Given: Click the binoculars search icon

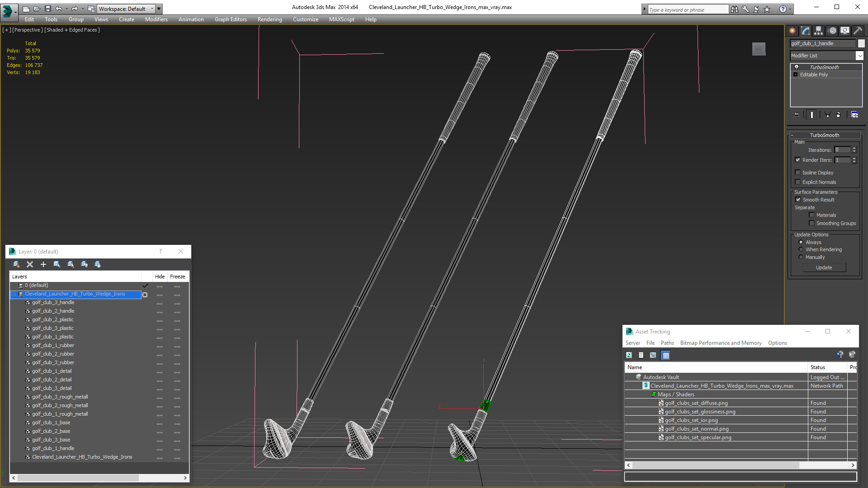Looking at the screenshot, I should (x=735, y=9).
